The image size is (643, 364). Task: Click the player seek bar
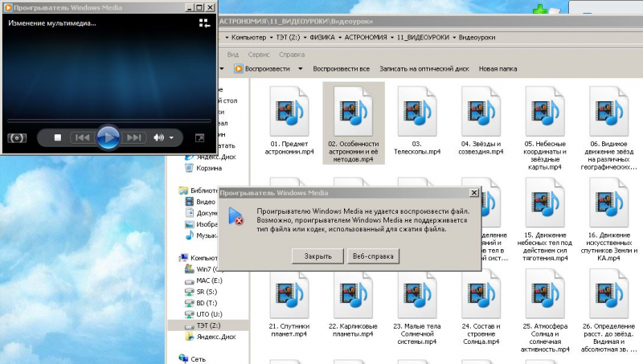pos(109,121)
